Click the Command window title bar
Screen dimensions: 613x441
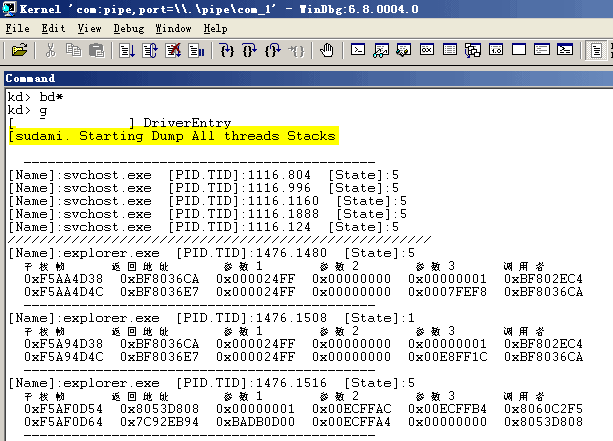pos(308,78)
